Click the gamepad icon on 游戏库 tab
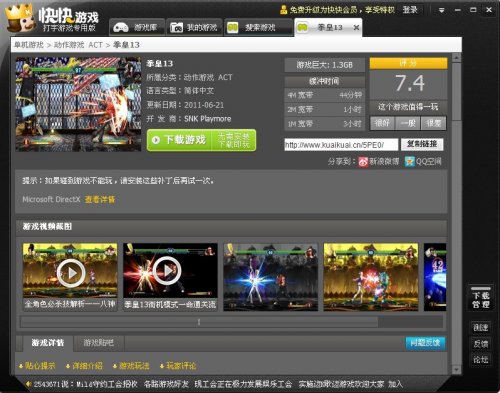 click(121, 27)
